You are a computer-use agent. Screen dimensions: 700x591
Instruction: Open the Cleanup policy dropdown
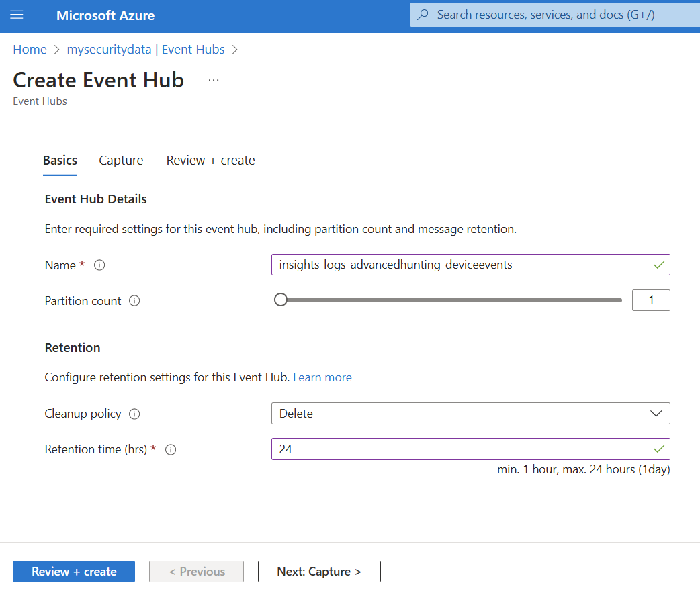pyautogui.click(x=470, y=413)
